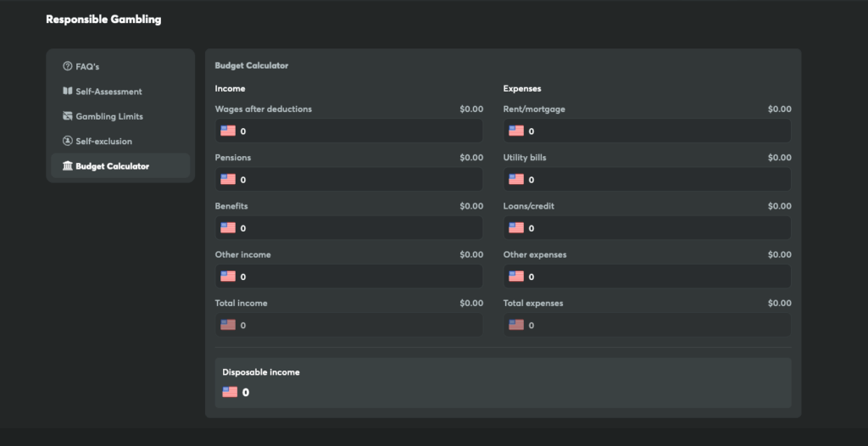
Task: Click the FAQ's question mark icon
Action: click(x=68, y=66)
